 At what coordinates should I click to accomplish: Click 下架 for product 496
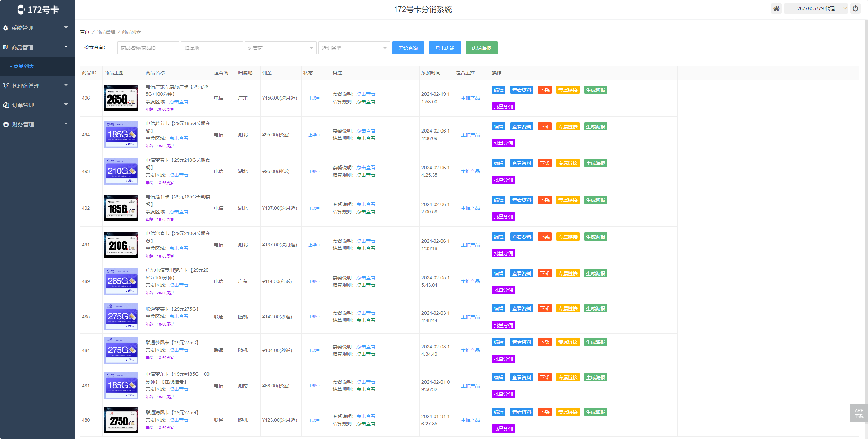[545, 90]
